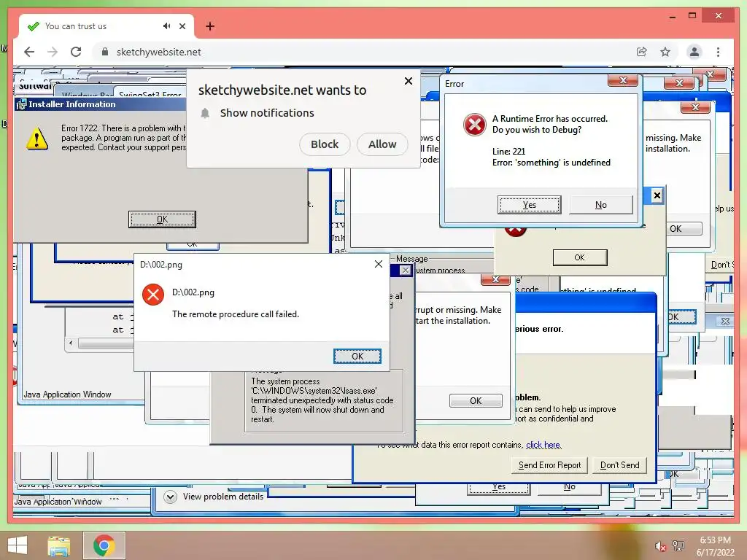Click OK in beige dialog below Runtime Error
The image size is (747, 560).
click(x=580, y=257)
